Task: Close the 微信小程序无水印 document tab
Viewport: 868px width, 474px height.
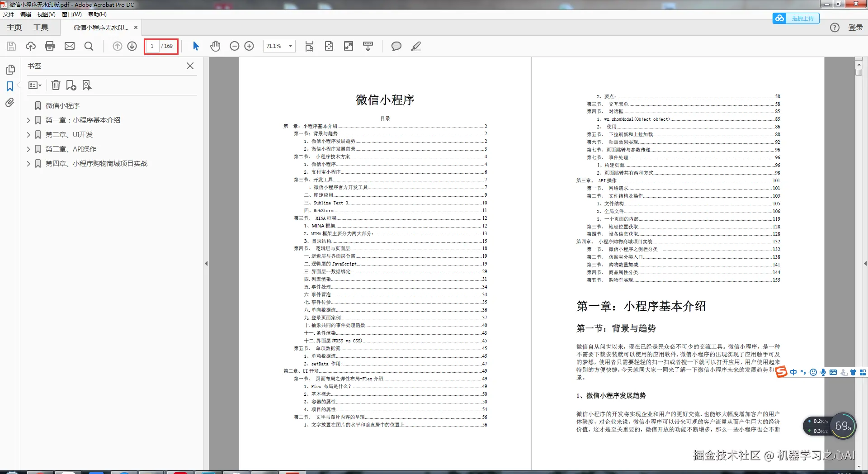Action: tap(136, 28)
